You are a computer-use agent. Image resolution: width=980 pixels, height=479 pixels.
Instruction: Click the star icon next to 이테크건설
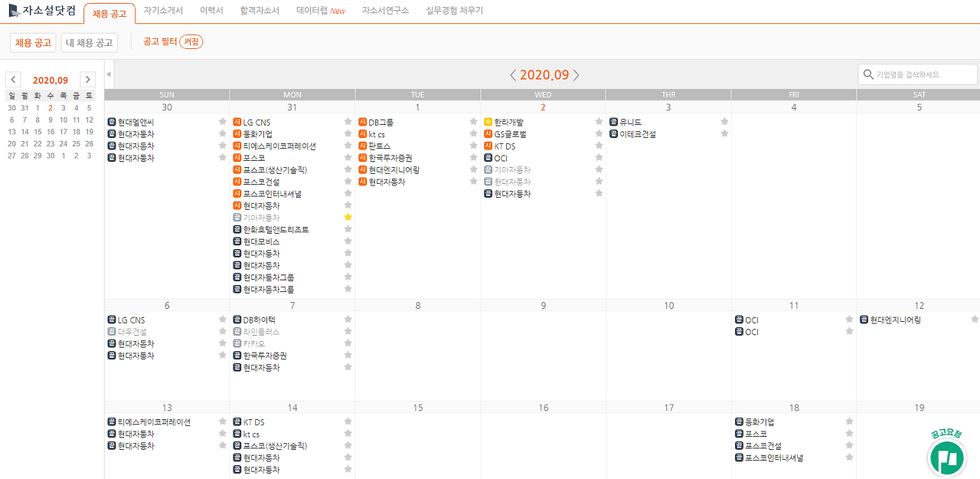(x=724, y=134)
